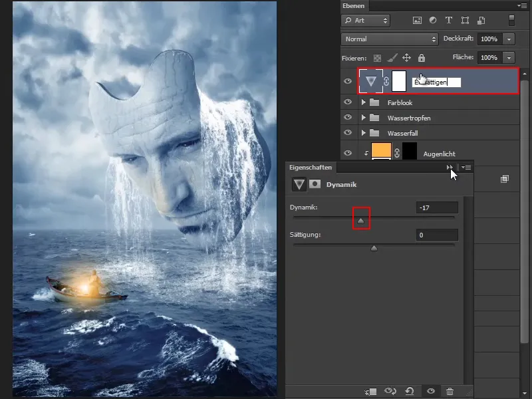The image size is (532, 399).
Task: Click the Sättigung label
Action: point(305,235)
